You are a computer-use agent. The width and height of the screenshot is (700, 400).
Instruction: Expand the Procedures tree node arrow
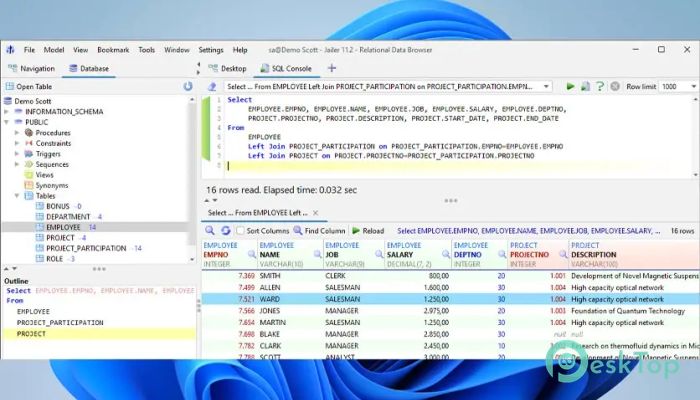[17, 133]
